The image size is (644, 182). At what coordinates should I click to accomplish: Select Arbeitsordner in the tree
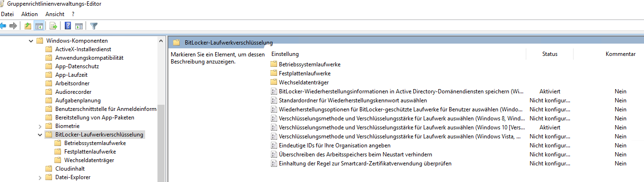72,83
